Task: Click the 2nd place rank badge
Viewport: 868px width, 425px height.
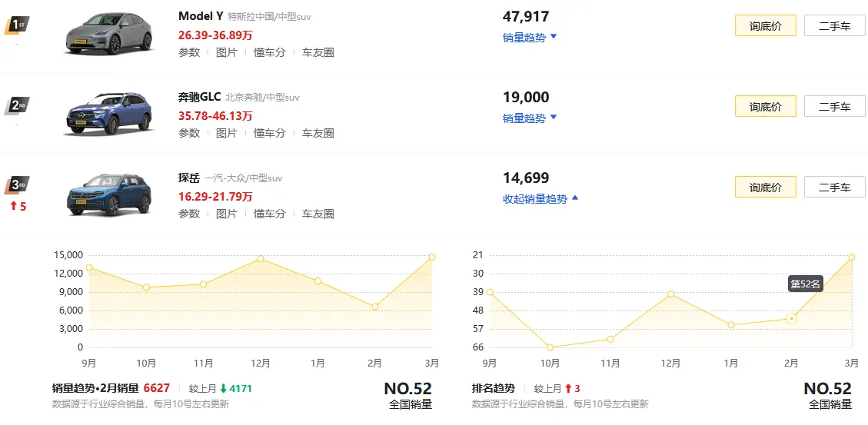Action: tap(17, 106)
